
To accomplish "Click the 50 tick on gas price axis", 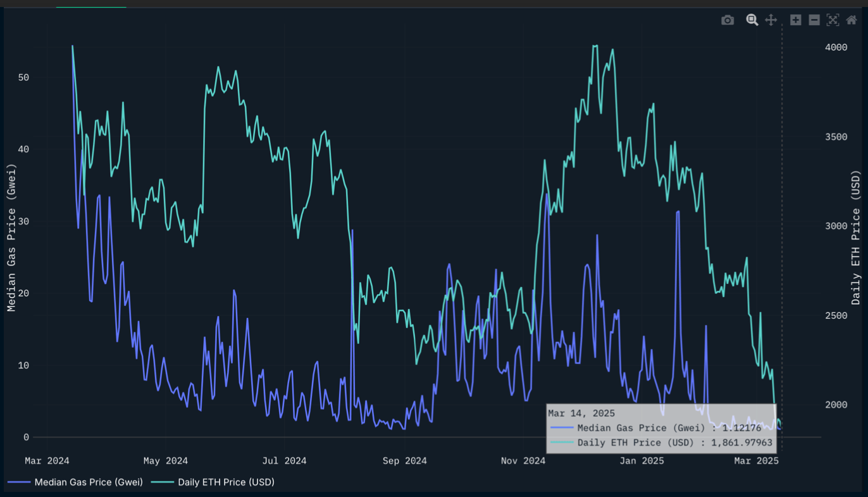I will pyautogui.click(x=23, y=78).
